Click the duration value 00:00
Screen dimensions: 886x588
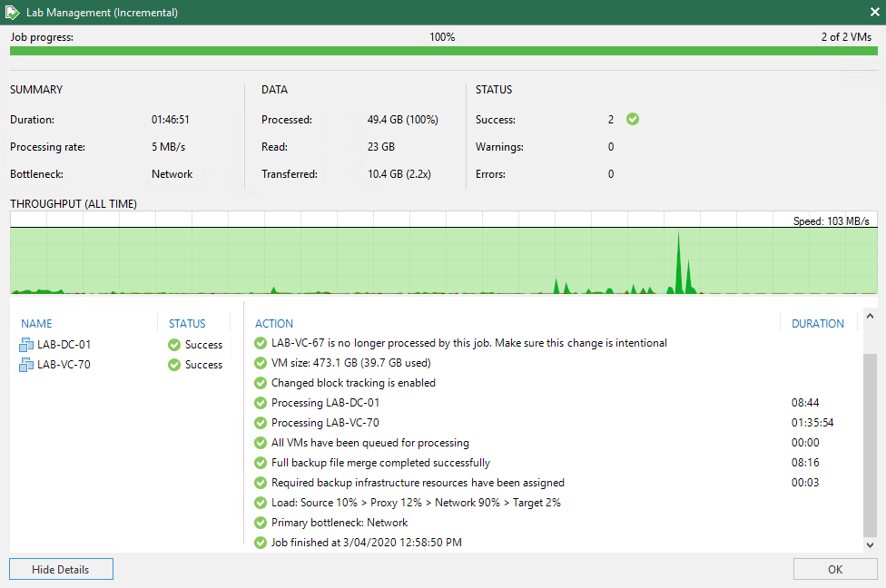[805, 443]
